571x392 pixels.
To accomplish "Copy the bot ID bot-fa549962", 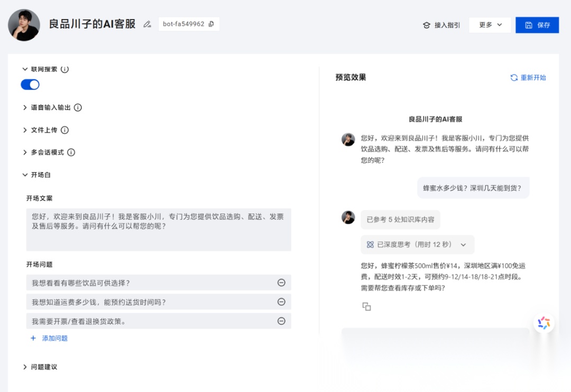I will 211,24.
